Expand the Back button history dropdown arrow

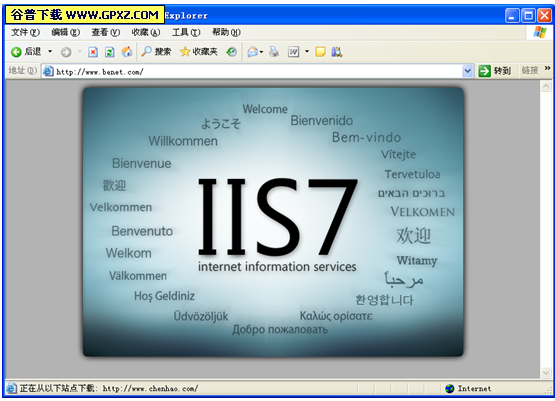(50, 52)
